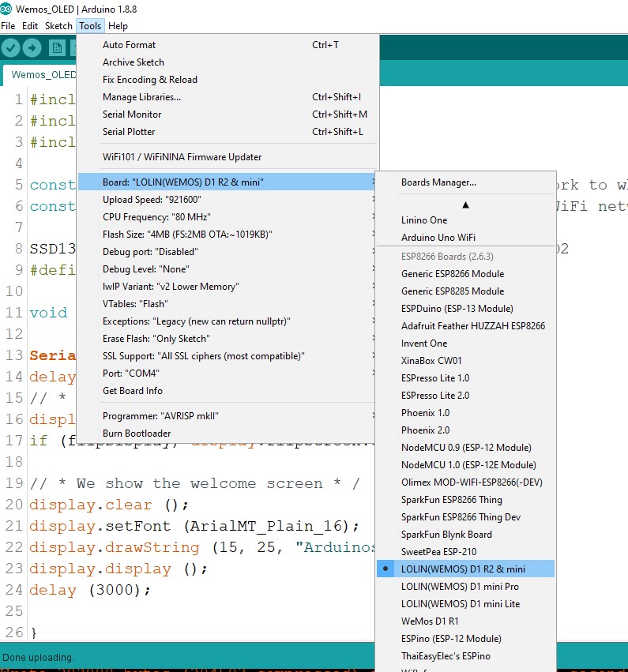Open the Serial Plotter
Viewport: 628px width, 672px height.
tap(228, 132)
